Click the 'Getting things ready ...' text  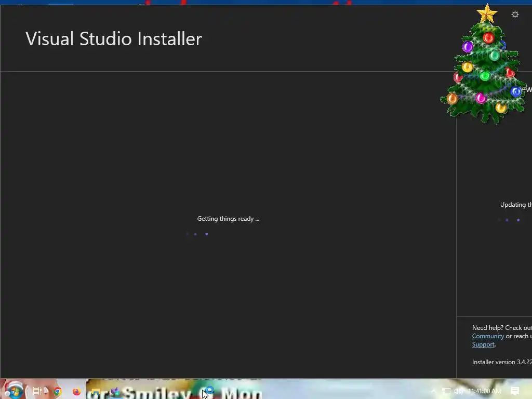[229, 219]
